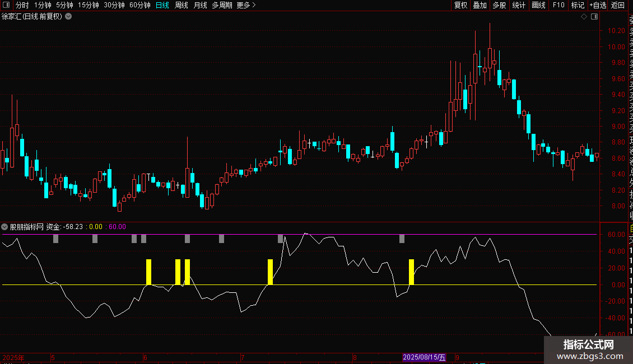Switch to the 分时 tab
The width and height of the screenshot is (633, 364).
pyautogui.click(x=22, y=5)
